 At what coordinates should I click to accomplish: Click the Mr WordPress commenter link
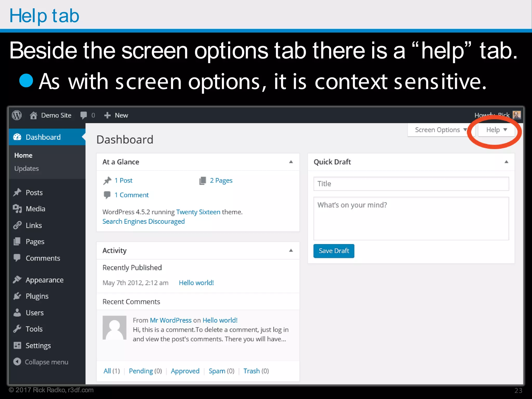coord(171,320)
